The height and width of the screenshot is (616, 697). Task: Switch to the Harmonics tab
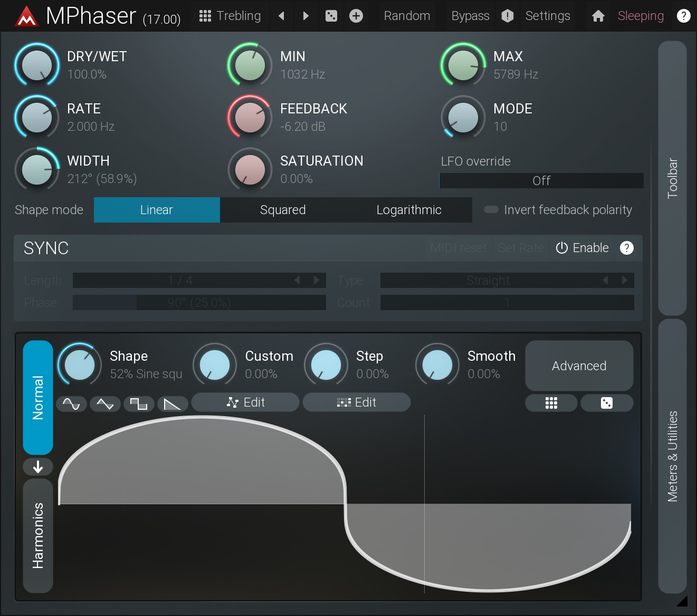[x=38, y=535]
